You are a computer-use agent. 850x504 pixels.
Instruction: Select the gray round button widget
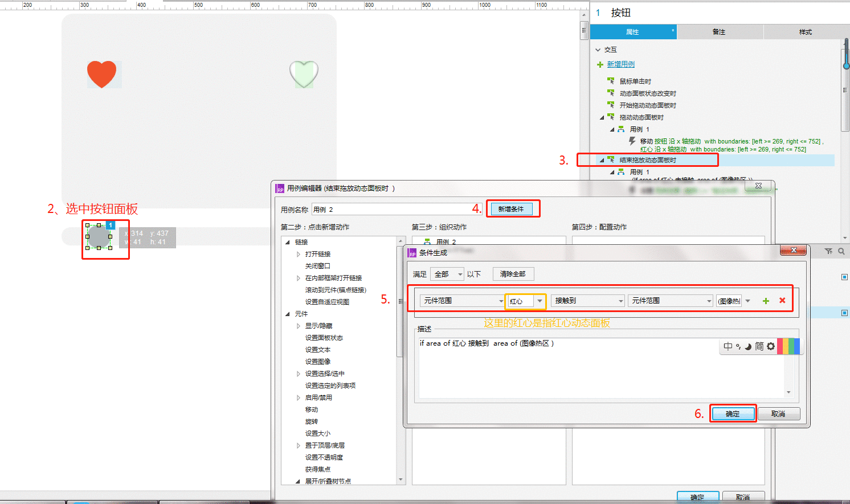click(99, 236)
